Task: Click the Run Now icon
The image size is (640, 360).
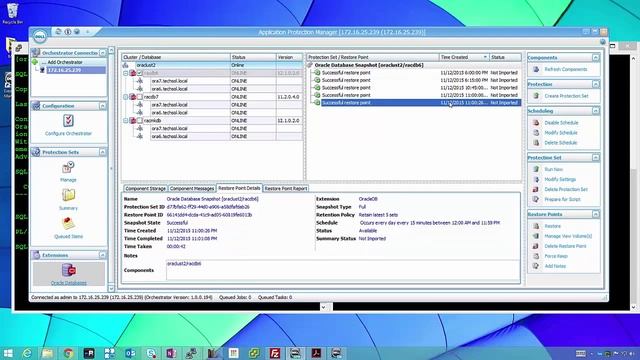Action: coord(536,169)
